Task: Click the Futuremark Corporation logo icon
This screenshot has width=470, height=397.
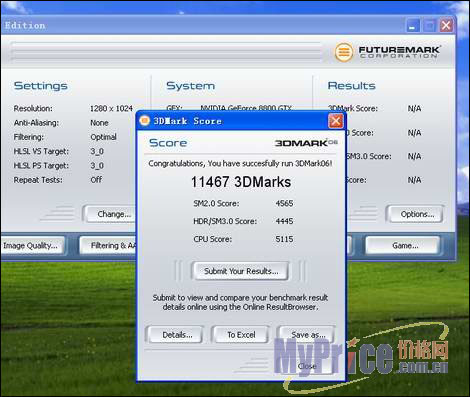Action: (344, 52)
